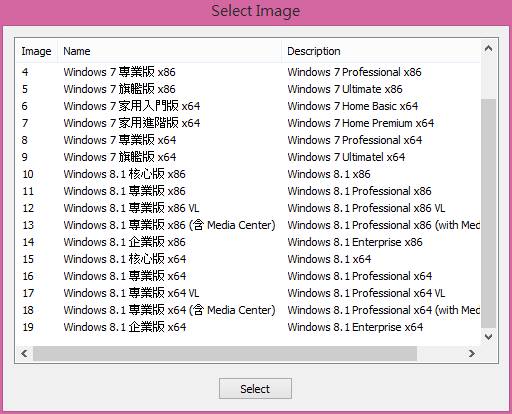Choose image 19 Windows 8.1 Enterprise x64
Viewport: 512px width, 414px height.
(x=249, y=327)
